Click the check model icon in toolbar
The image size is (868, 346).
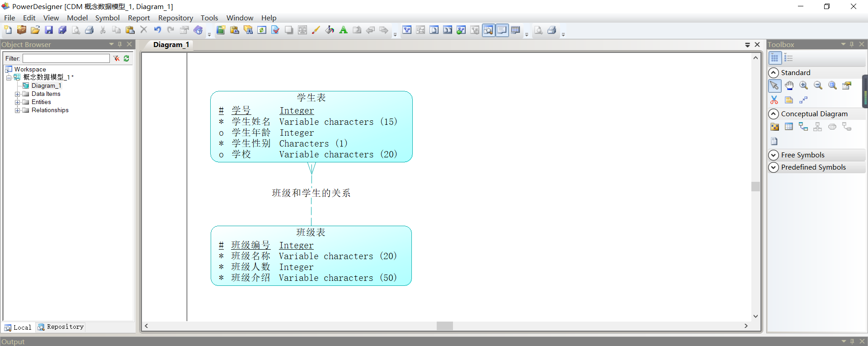point(275,30)
